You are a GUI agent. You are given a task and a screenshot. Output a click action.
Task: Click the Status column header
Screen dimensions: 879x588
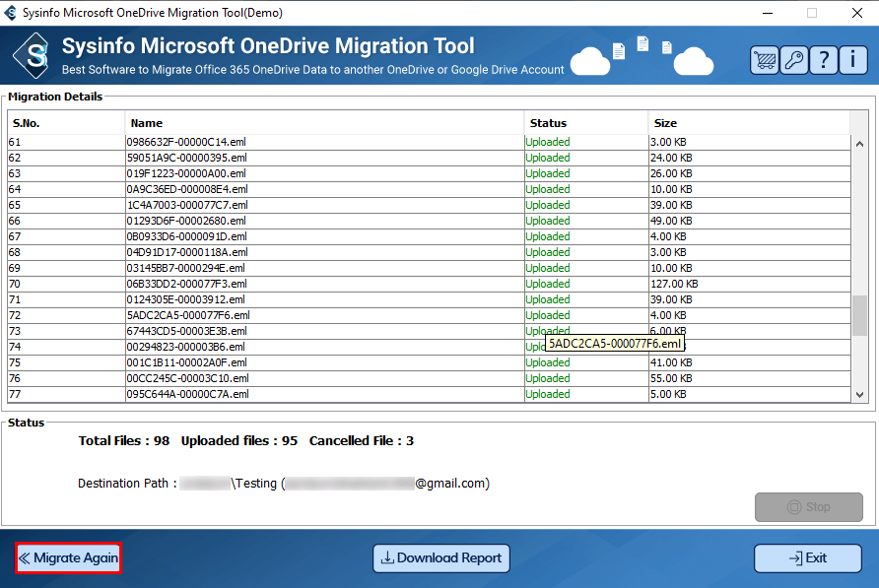(x=585, y=123)
